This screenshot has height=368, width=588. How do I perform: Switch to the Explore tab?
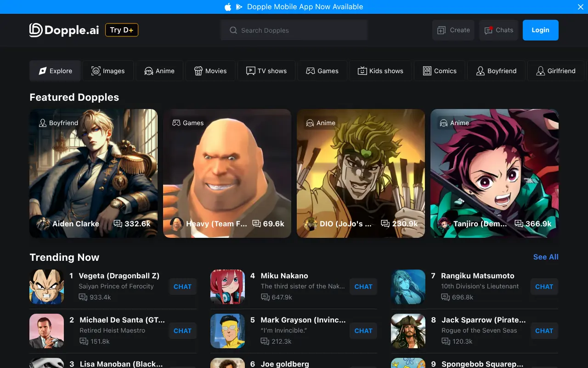pos(55,71)
